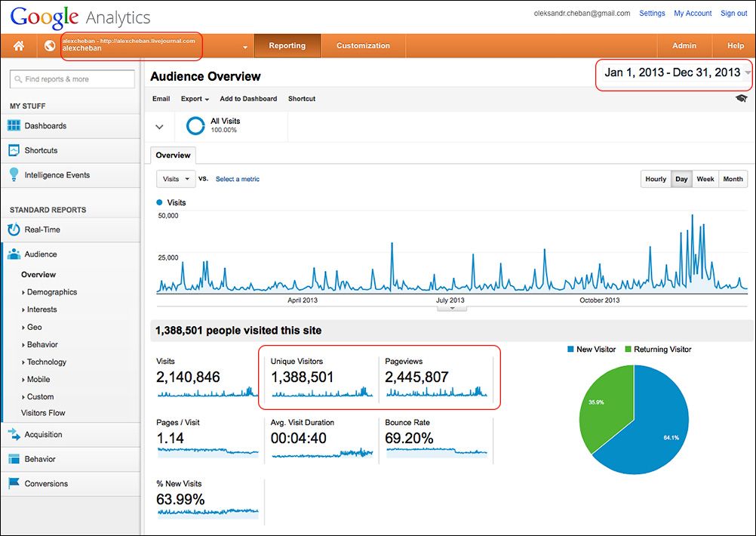Expand the Custom submenu
This screenshot has width=756, height=536.
(38, 396)
